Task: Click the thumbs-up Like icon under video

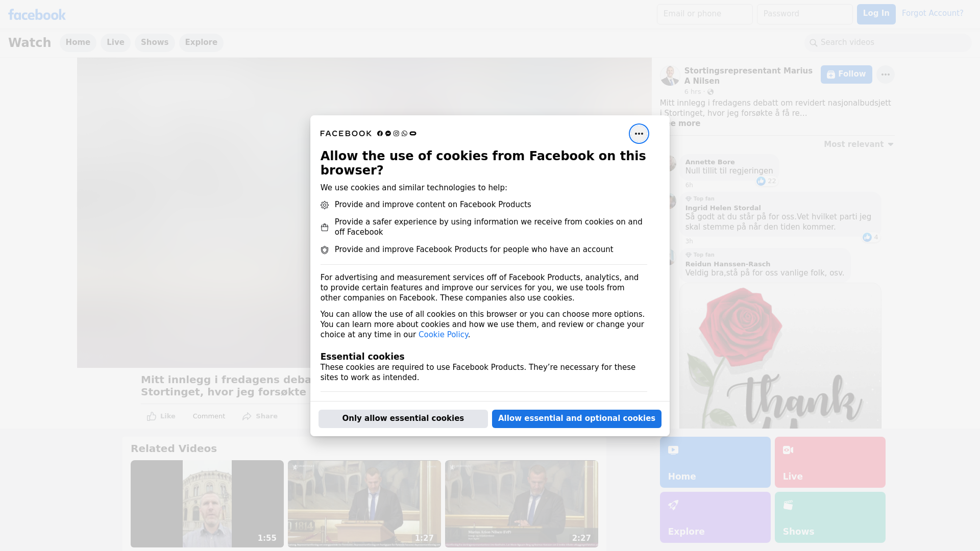Action: pyautogui.click(x=152, y=416)
